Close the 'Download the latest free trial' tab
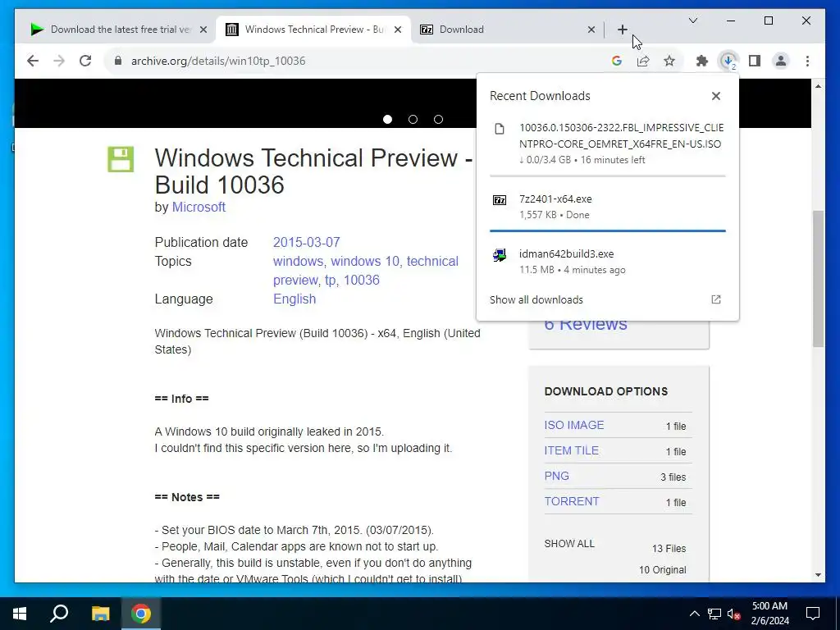840x630 pixels. point(203,30)
